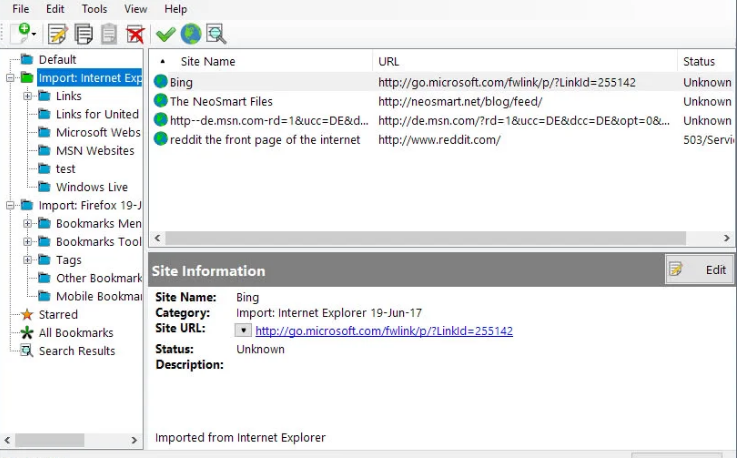Select the Import: Firefox category
The width and height of the screenshot is (737, 458).
pyautogui.click(x=90, y=205)
